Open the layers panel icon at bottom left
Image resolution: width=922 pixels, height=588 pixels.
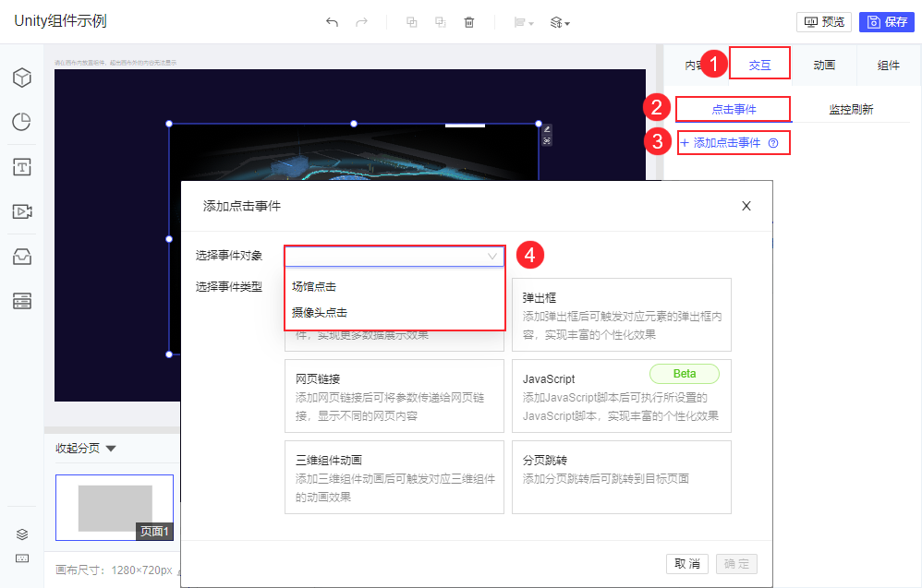[x=21, y=534]
